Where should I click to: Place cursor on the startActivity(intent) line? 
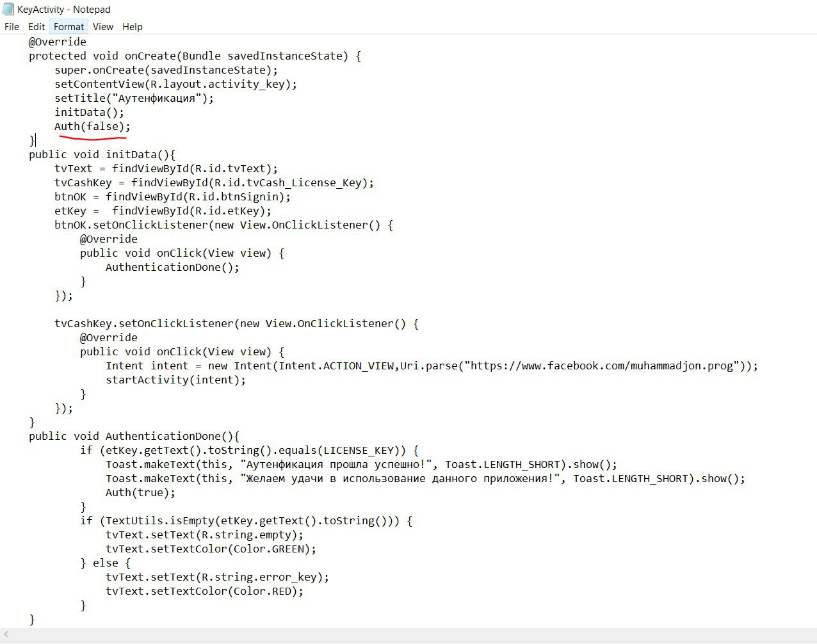(x=175, y=380)
